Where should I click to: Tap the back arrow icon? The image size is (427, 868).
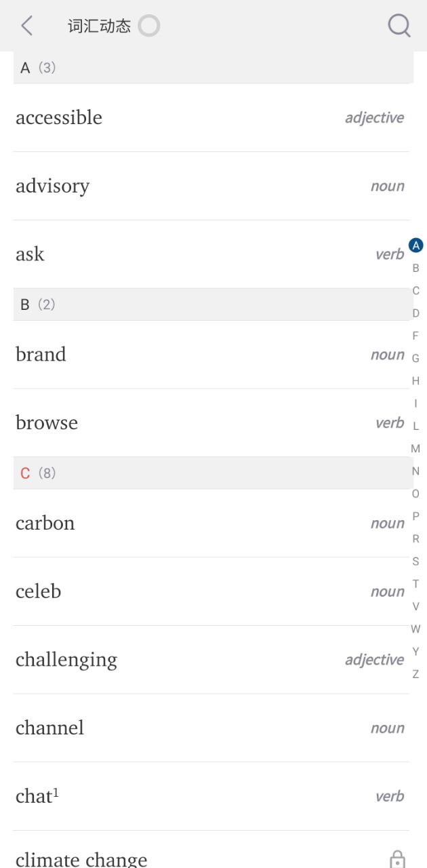27,26
